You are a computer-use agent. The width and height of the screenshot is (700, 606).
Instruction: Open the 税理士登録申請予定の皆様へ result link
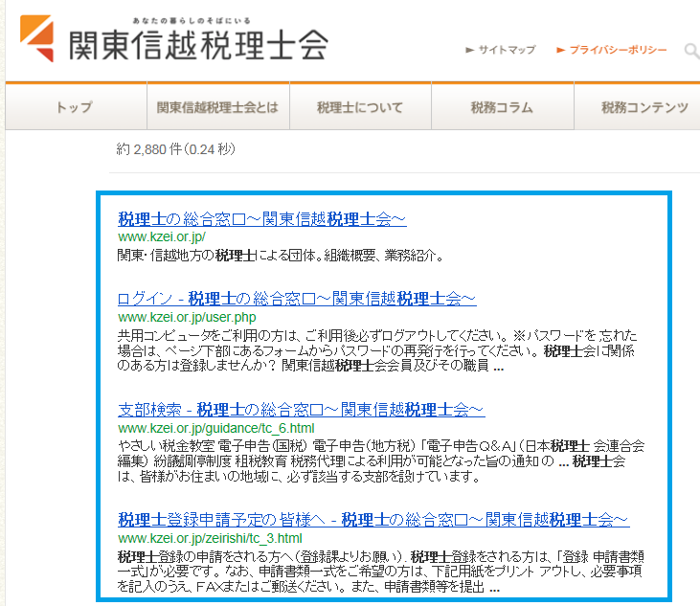[373, 520]
